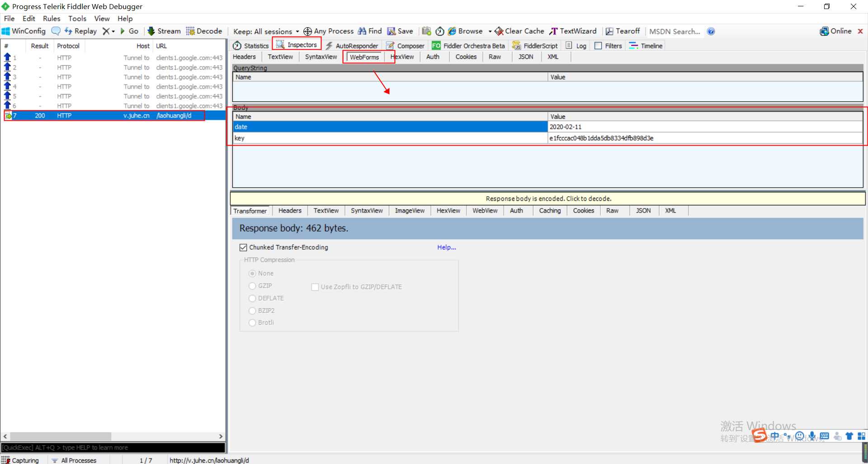Viewport: 868px width, 464px height.
Task: Click Go to resume sessions
Action: pyautogui.click(x=129, y=31)
